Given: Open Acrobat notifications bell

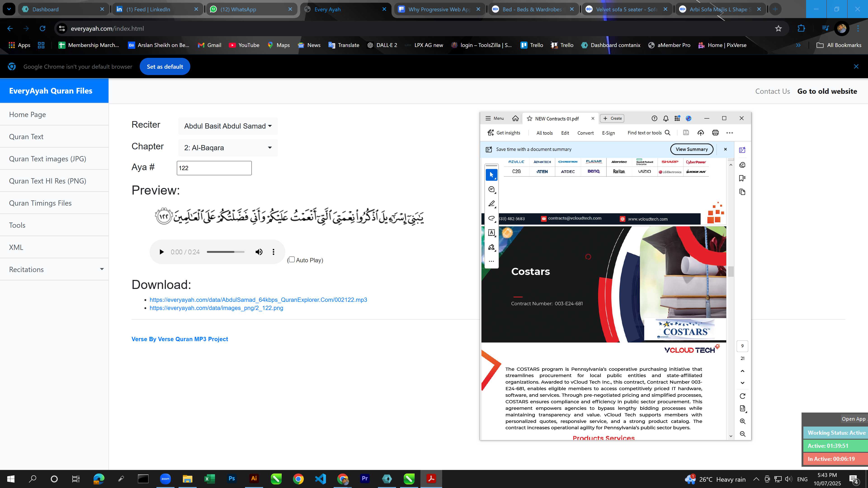Looking at the screenshot, I should [x=665, y=118].
